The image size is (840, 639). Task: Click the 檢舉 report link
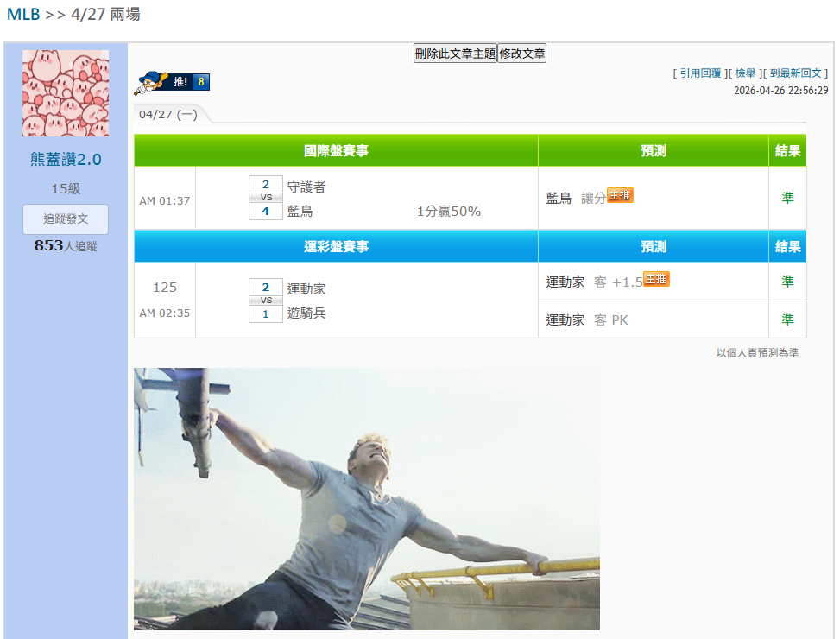(745, 73)
